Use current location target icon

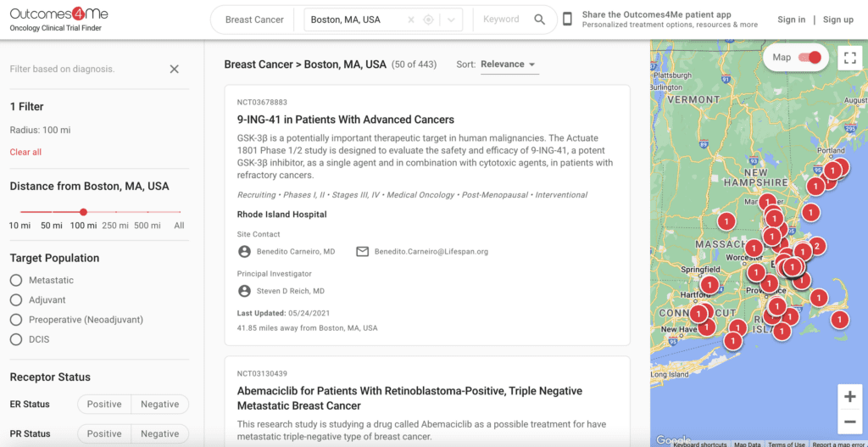[429, 20]
